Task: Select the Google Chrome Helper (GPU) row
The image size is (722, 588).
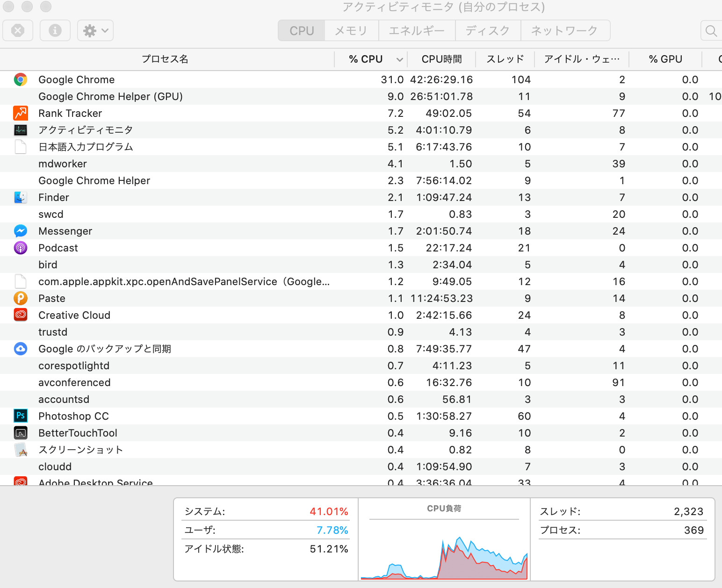Action: click(361, 96)
